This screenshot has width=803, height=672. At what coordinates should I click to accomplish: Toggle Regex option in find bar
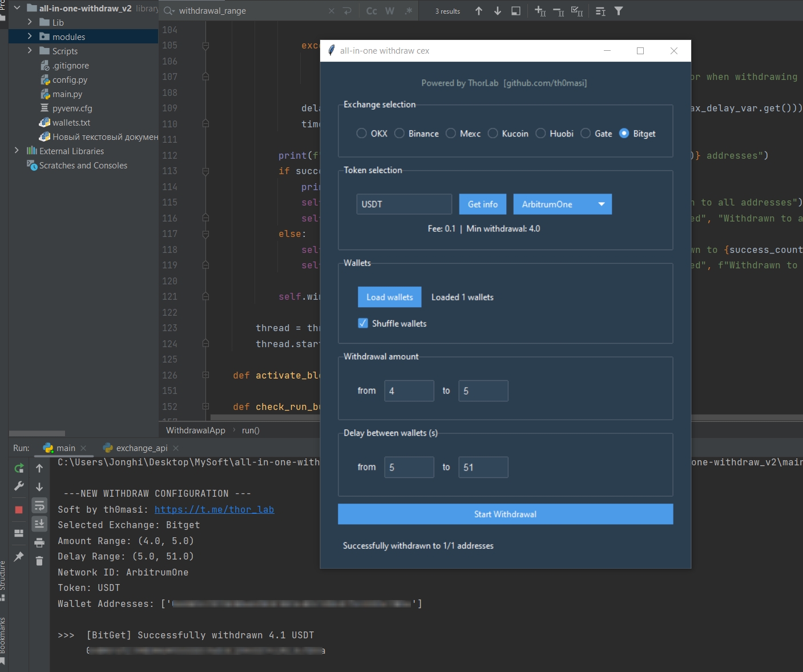(x=408, y=11)
